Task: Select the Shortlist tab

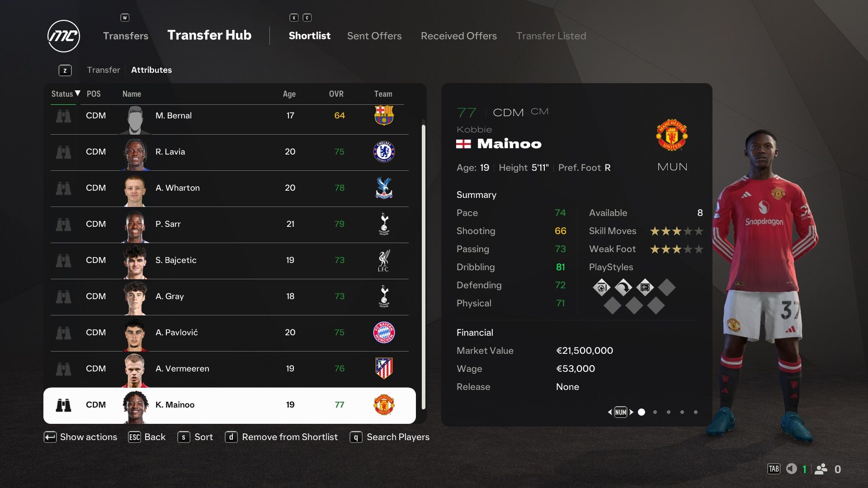Action: click(309, 35)
